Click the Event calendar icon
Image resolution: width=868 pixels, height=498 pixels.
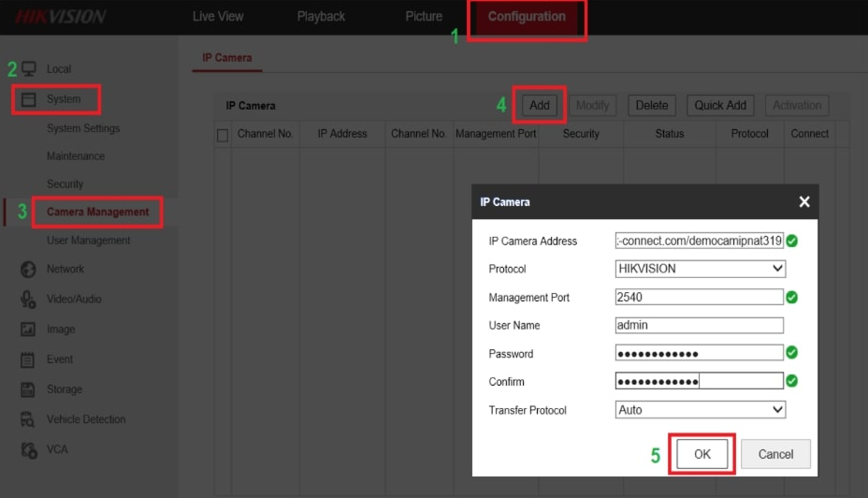(x=29, y=359)
